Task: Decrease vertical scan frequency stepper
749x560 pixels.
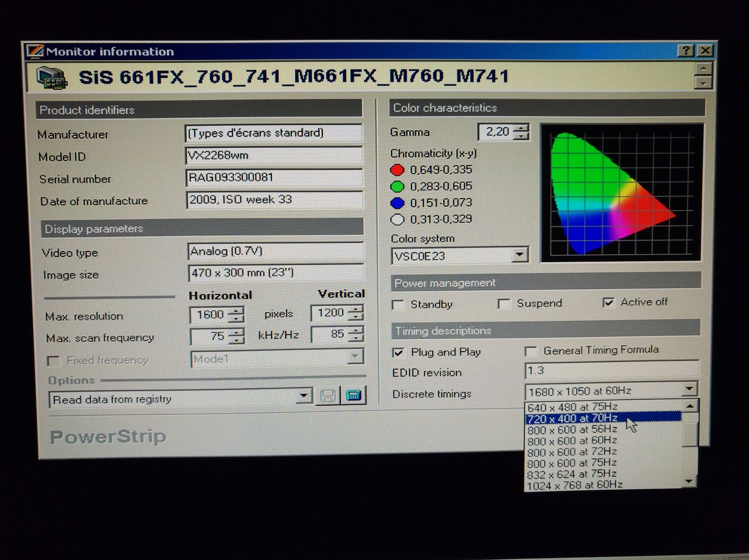Action: pyautogui.click(x=355, y=338)
